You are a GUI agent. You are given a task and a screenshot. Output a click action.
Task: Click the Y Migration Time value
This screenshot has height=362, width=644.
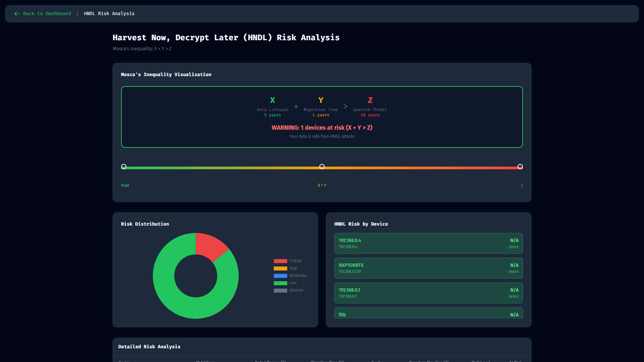tap(321, 115)
